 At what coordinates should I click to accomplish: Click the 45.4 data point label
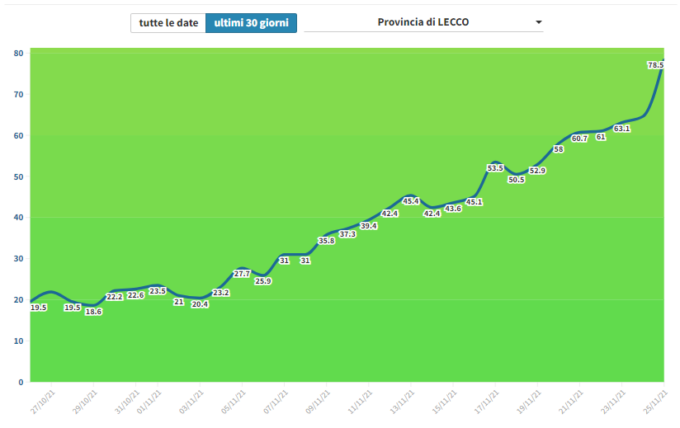coord(410,201)
